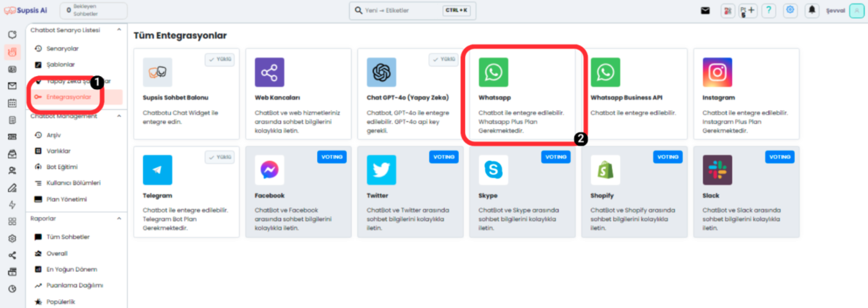This screenshot has width=868, height=308.
Task: Open the lightning bolt icon in left rail
Action: (12, 205)
